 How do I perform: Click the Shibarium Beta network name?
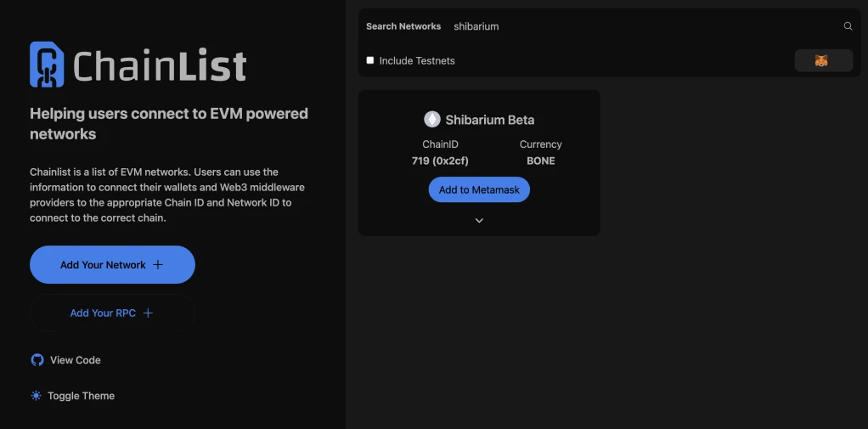click(x=490, y=120)
